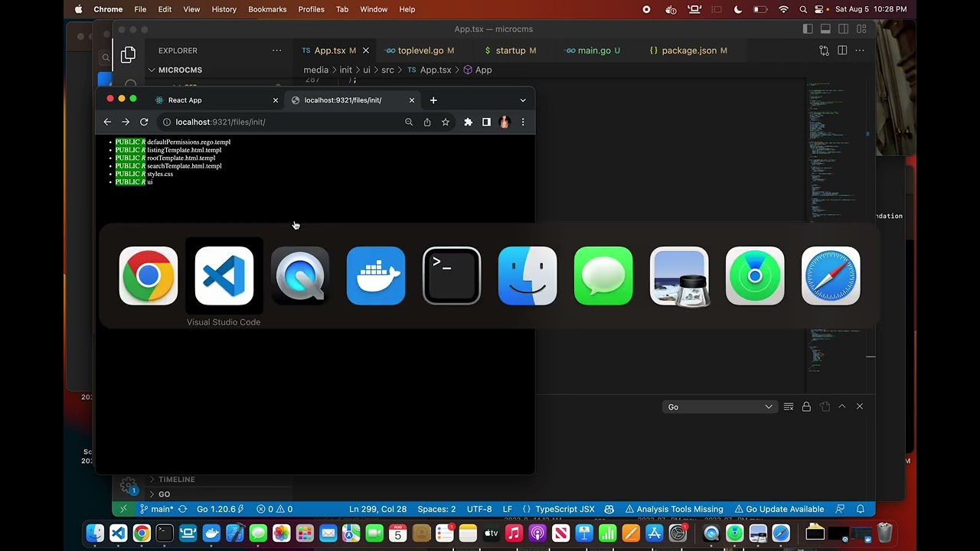980x551 pixels.
Task: Select Messages in the app switcher
Action: click(603, 276)
